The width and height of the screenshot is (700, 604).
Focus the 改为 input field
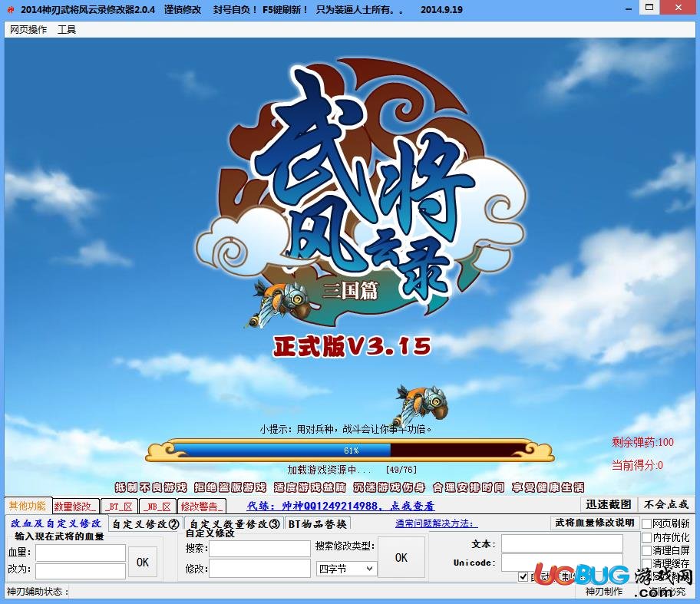[x=81, y=570]
